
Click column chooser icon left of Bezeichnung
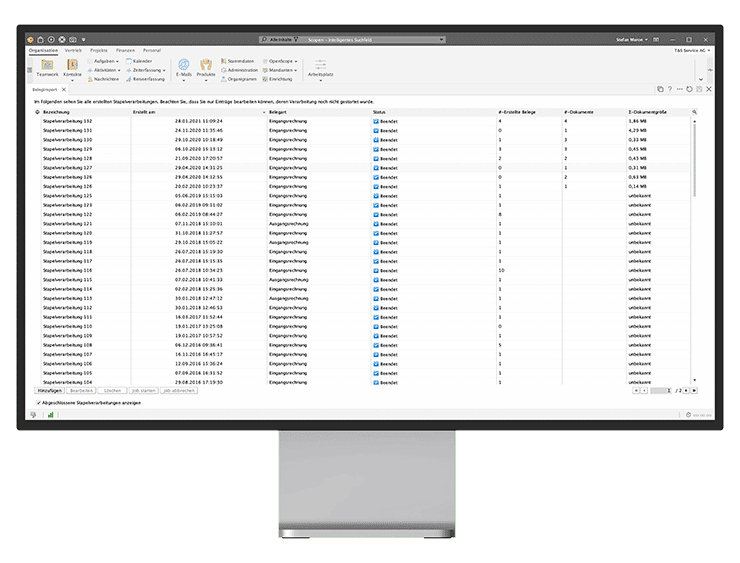(37, 112)
